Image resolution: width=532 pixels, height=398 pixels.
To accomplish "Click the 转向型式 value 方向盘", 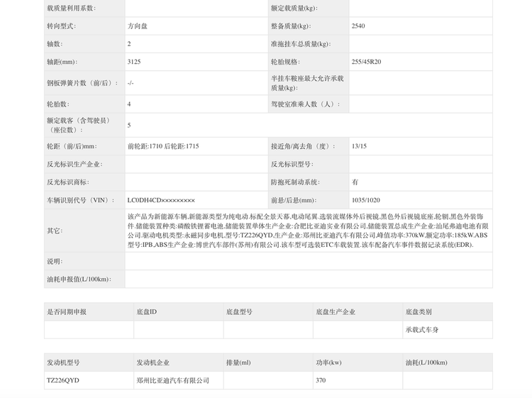I will pos(138,26).
